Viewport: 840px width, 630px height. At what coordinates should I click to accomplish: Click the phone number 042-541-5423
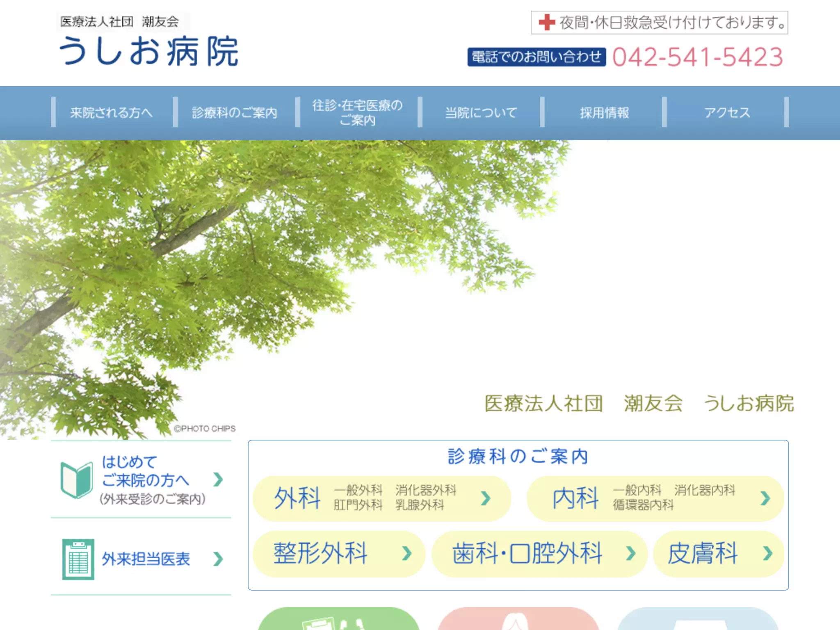[x=698, y=57]
